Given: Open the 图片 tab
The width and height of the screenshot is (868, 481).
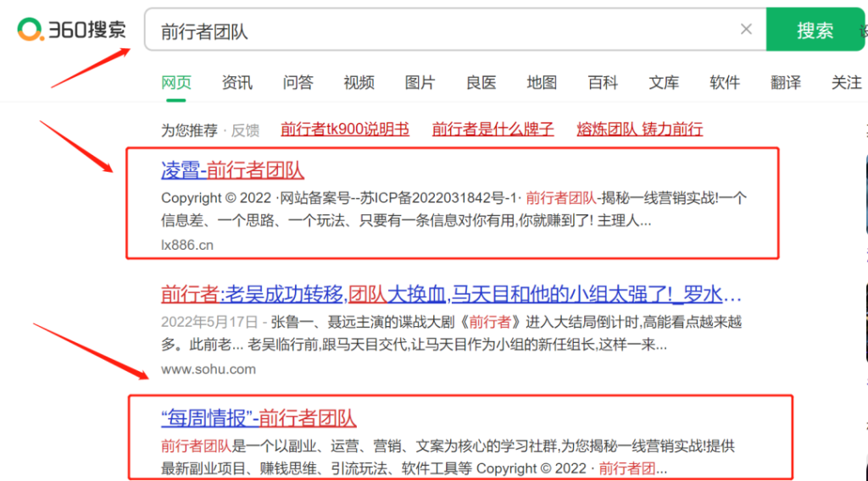Looking at the screenshot, I should [x=420, y=82].
